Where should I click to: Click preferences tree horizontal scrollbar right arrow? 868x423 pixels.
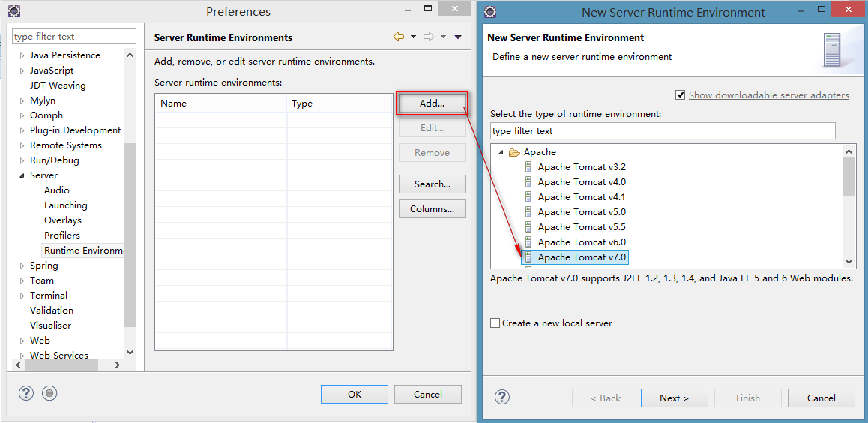coord(118,364)
